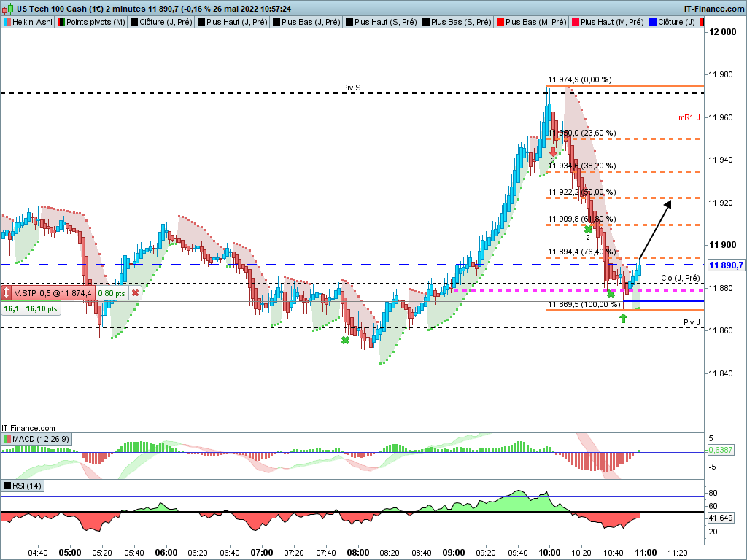Open Plus Haut (S, Pré) indicator label
747x560 pixels.
(x=385, y=22)
